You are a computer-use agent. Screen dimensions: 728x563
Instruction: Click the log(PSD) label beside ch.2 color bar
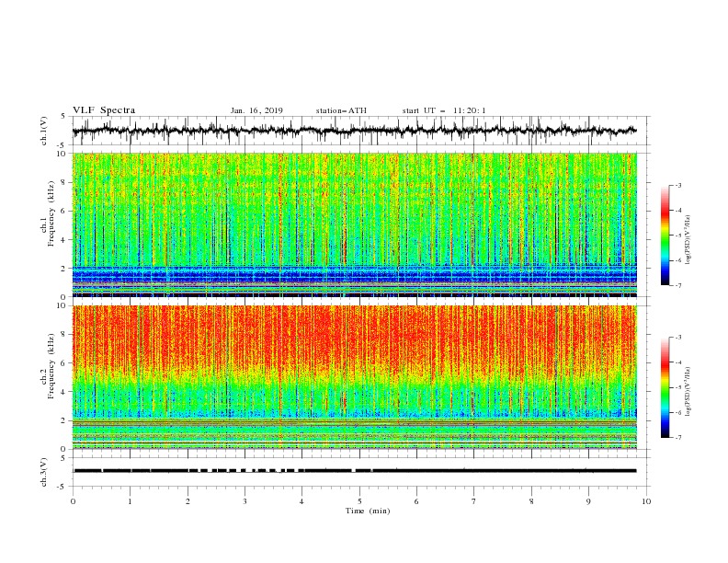click(x=688, y=391)
